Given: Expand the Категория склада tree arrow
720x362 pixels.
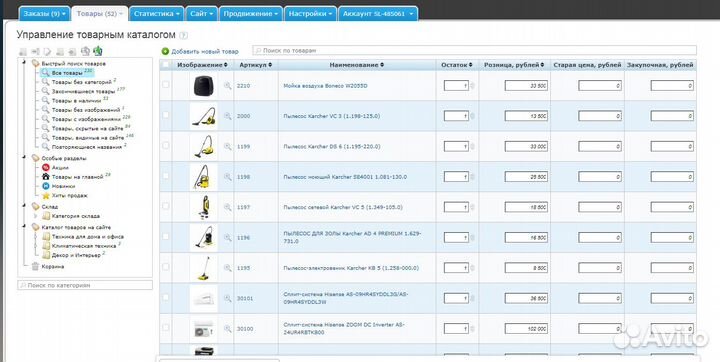Looking at the screenshot, I should pos(36,216).
